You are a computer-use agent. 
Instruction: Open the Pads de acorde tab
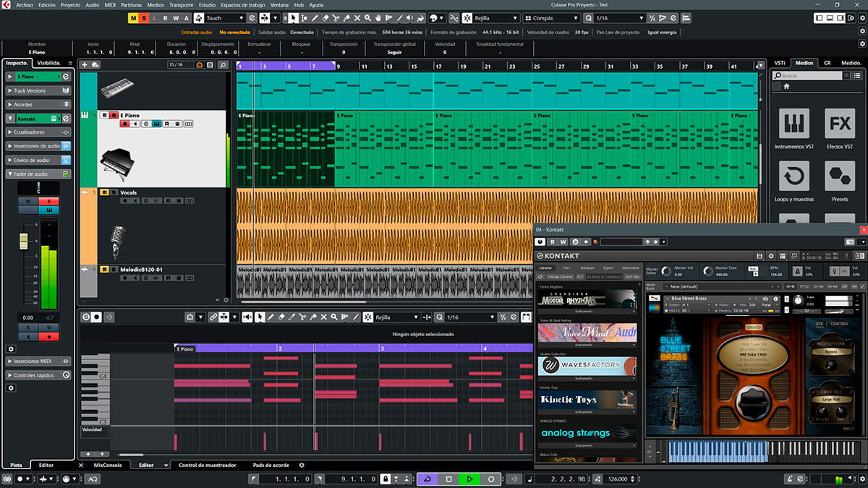pos(271,465)
